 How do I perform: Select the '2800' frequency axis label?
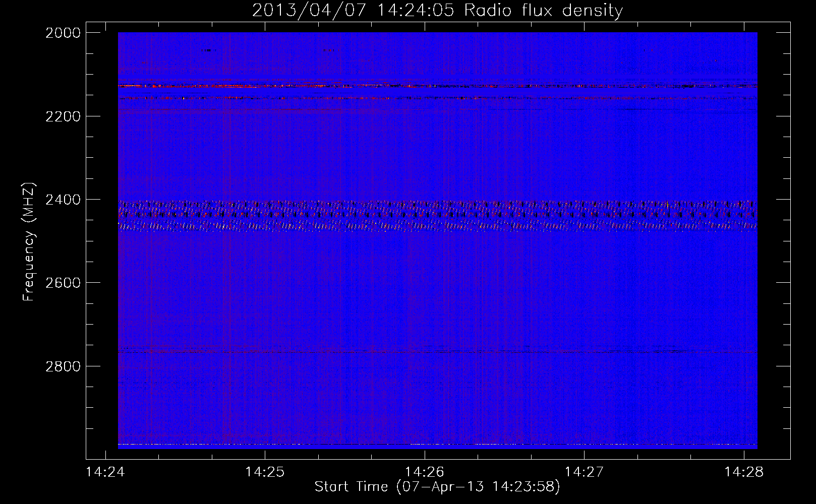point(63,366)
